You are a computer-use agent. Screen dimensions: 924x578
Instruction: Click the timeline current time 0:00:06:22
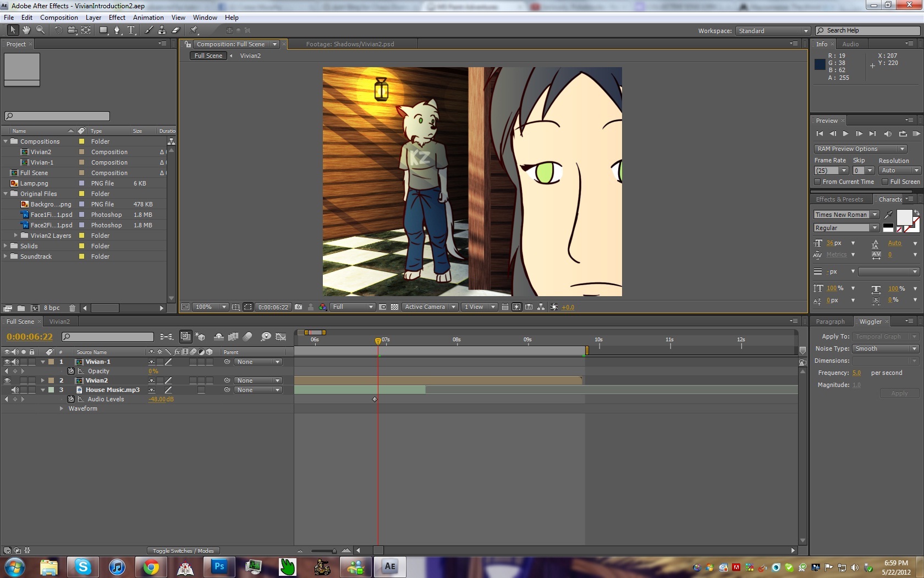30,336
